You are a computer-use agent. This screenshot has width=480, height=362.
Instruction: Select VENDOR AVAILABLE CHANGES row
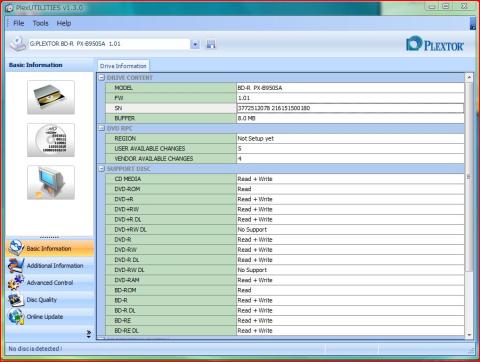[171, 159]
